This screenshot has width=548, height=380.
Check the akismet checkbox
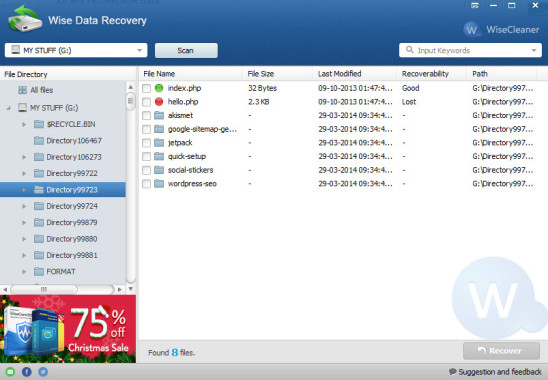coord(146,115)
